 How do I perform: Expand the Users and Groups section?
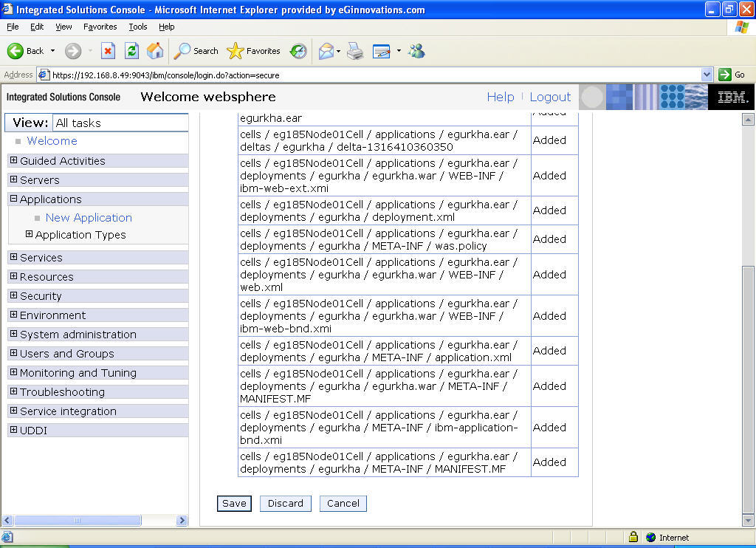pyautogui.click(x=13, y=353)
